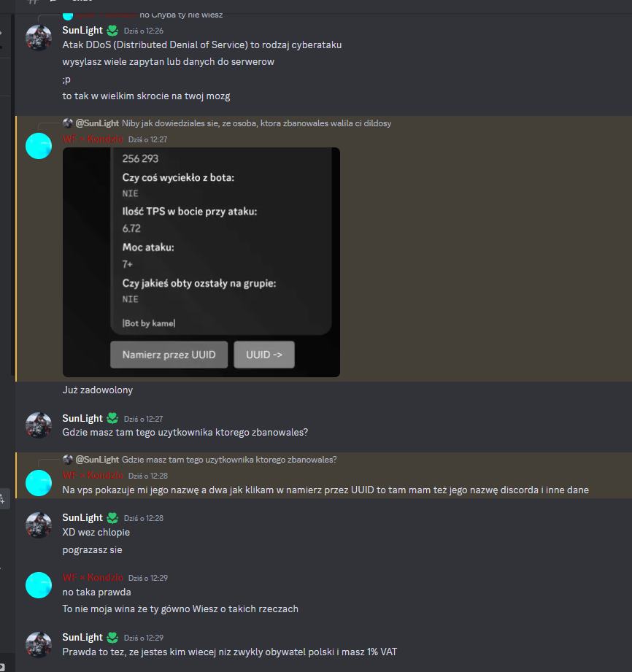Click the small avatar in the 'Niby jak dowiedziales' reply

point(67,123)
